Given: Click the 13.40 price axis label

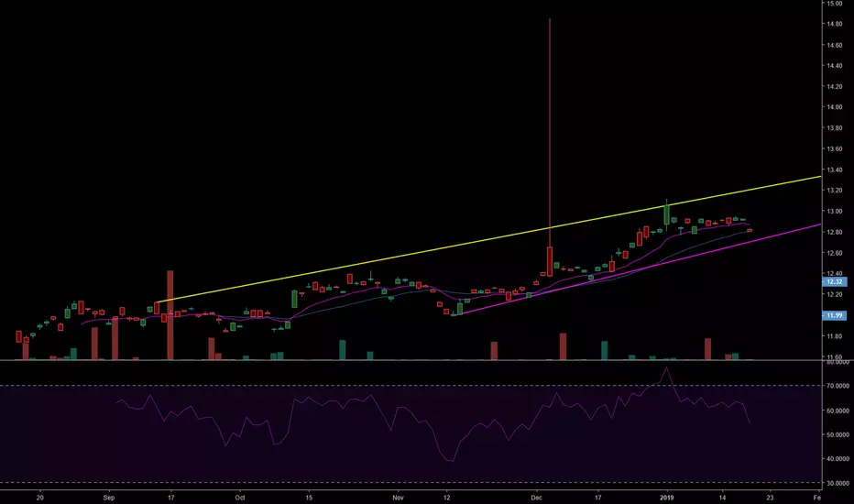Looking at the screenshot, I should 835,170.
